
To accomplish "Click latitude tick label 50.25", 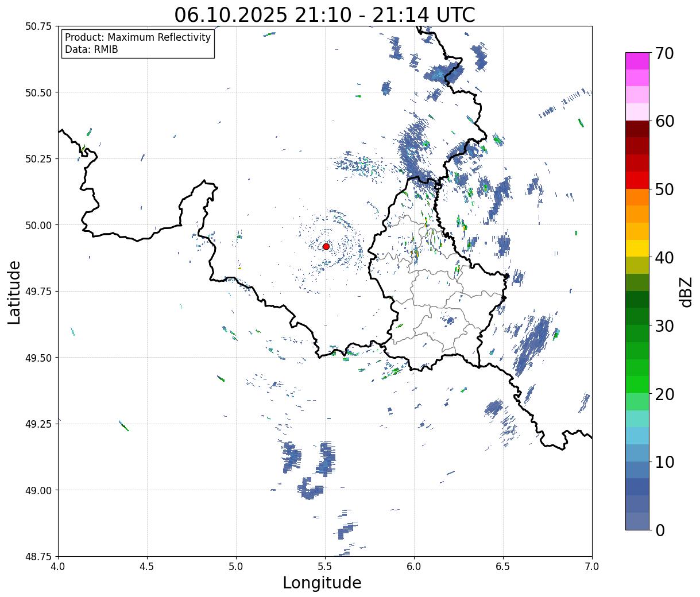I will coord(38,159).
